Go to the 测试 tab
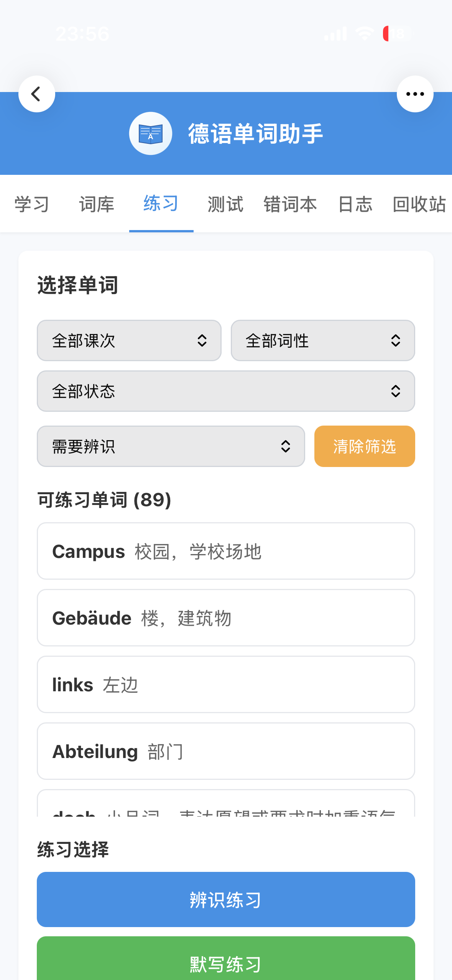The width and height of the screenshot is (452, 980). click(225, 204)
